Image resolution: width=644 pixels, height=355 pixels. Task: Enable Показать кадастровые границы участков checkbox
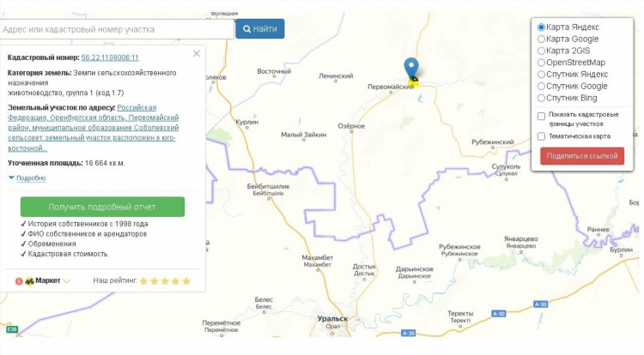pos(541,117)
